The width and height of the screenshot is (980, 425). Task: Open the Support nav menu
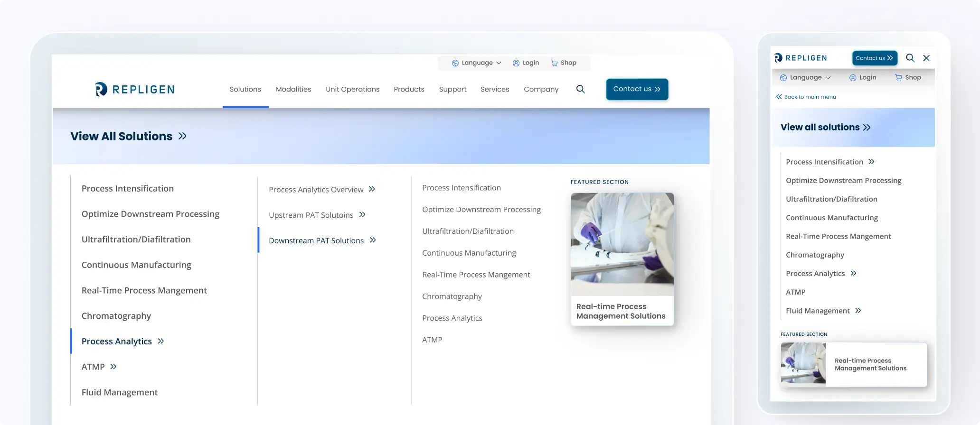tap(453, 89)
